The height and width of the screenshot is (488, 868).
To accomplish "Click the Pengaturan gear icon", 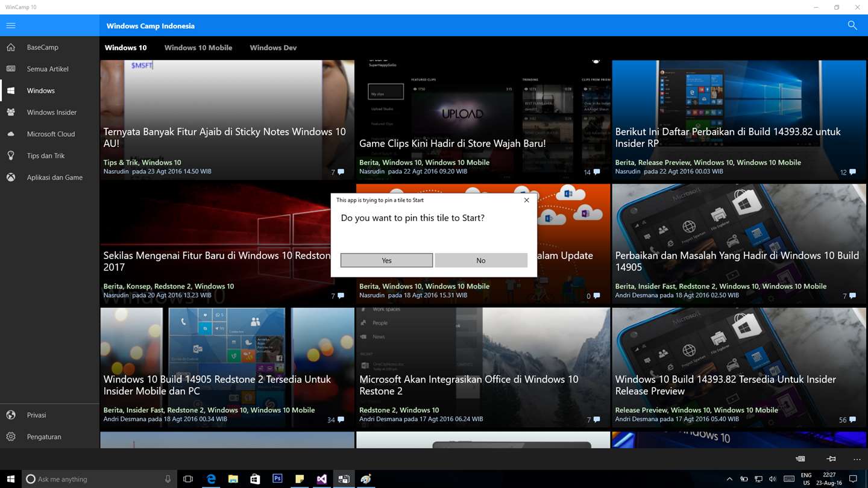I will (11, 437).
